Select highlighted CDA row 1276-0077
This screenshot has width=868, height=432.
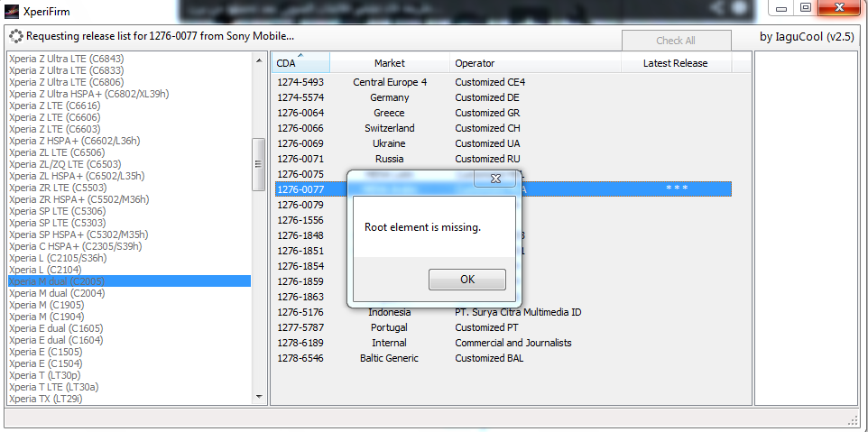pos(503,189)
